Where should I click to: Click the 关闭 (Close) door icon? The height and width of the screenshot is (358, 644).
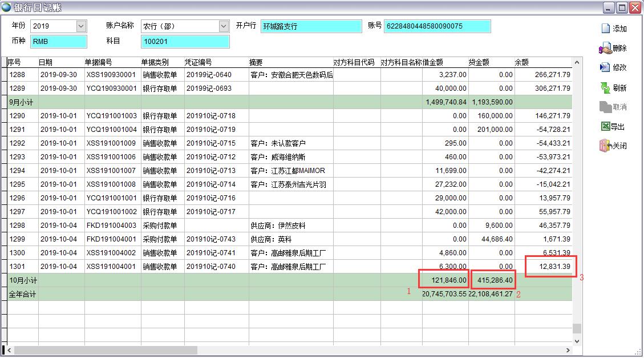tap(605, 146)
